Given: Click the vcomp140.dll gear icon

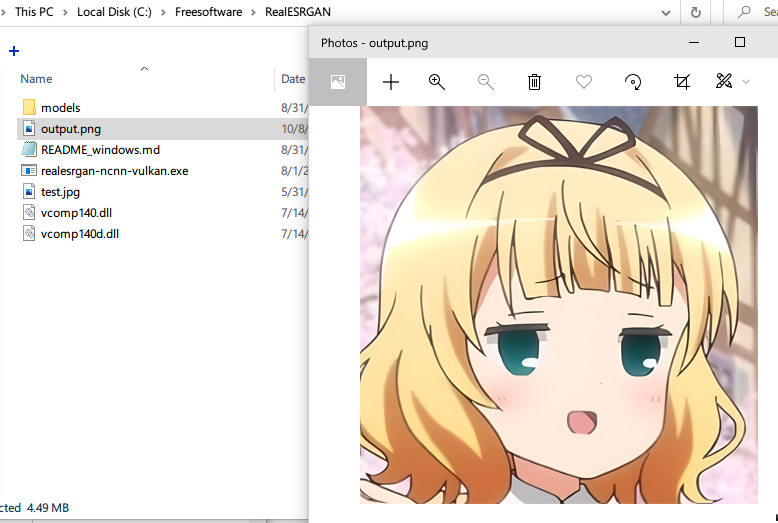Looking at the screenshot, I should point(29,212).
